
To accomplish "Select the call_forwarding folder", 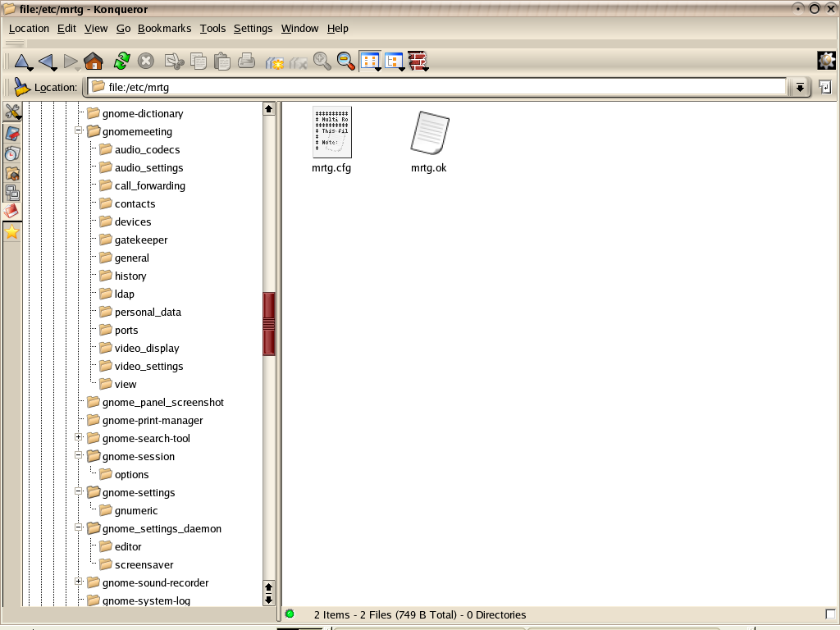I will (x=144, y=186).
